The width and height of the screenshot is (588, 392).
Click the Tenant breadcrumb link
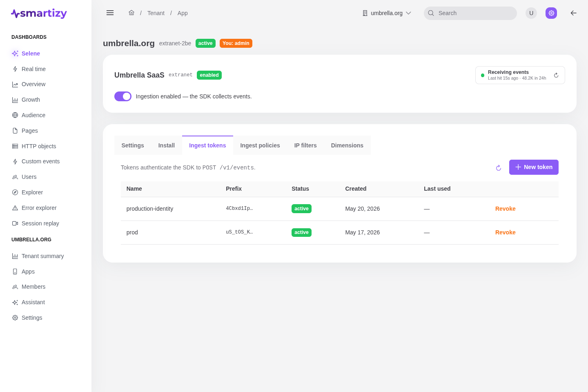click(156, 13)
